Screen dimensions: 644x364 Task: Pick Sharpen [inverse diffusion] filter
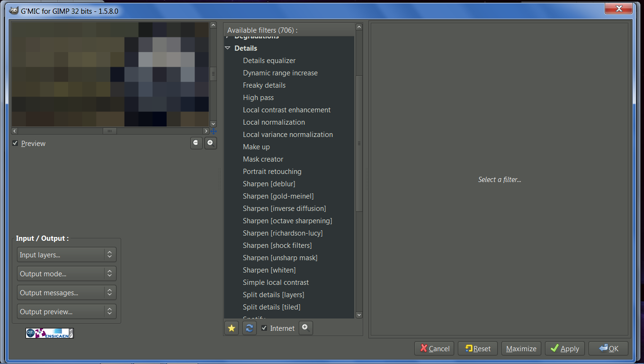(x=284, y=209)
